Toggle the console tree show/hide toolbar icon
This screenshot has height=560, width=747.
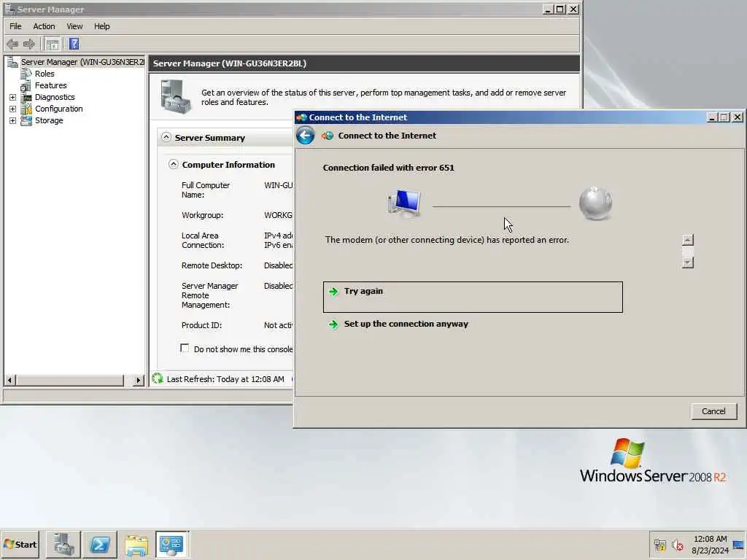[53, 44]
